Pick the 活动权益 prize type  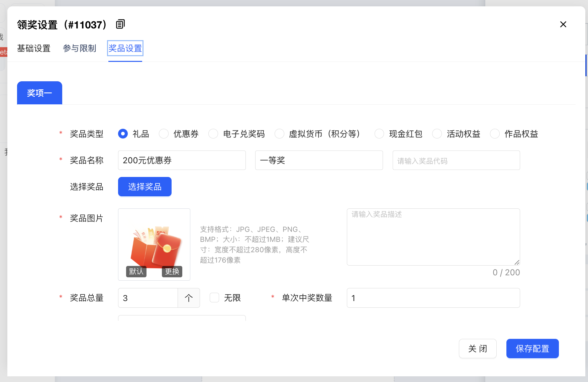pos(437,134)
